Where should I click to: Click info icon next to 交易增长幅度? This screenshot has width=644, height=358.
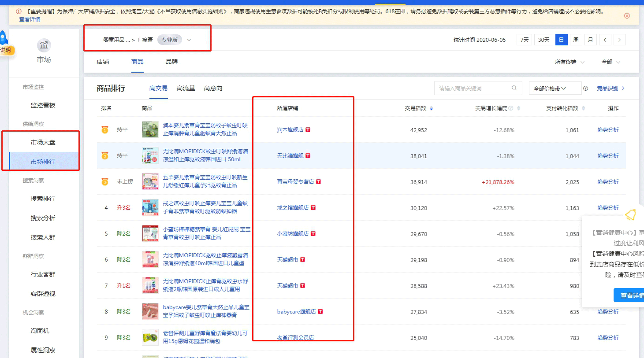coord(511,108)
